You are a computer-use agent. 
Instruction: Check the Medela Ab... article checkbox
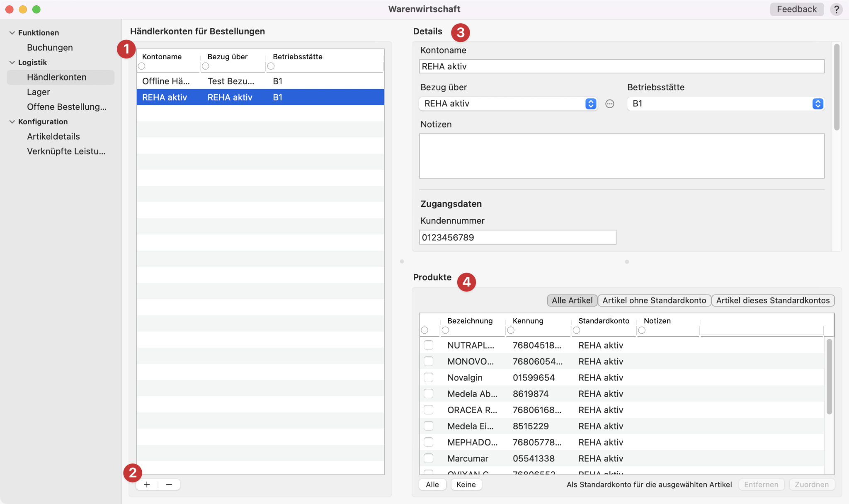click(x=428, y=393)
